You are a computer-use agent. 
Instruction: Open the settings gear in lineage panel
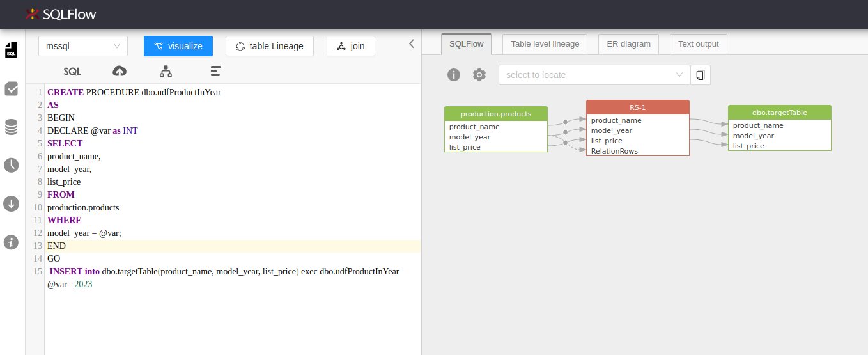pos(479,75)
